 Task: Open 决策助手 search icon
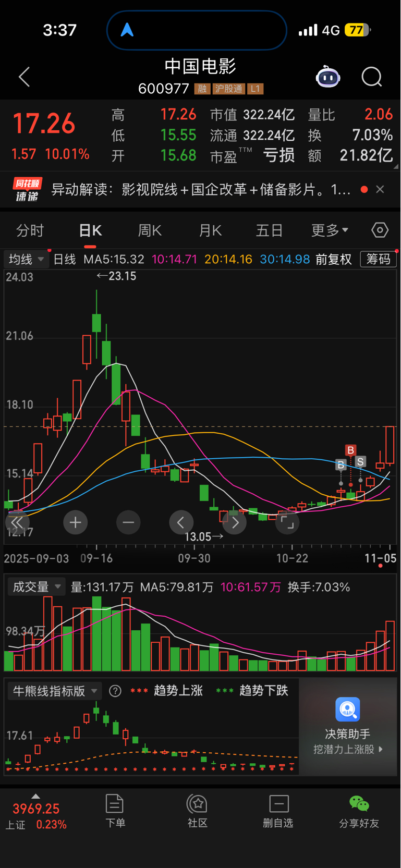(x=348, y=710)
